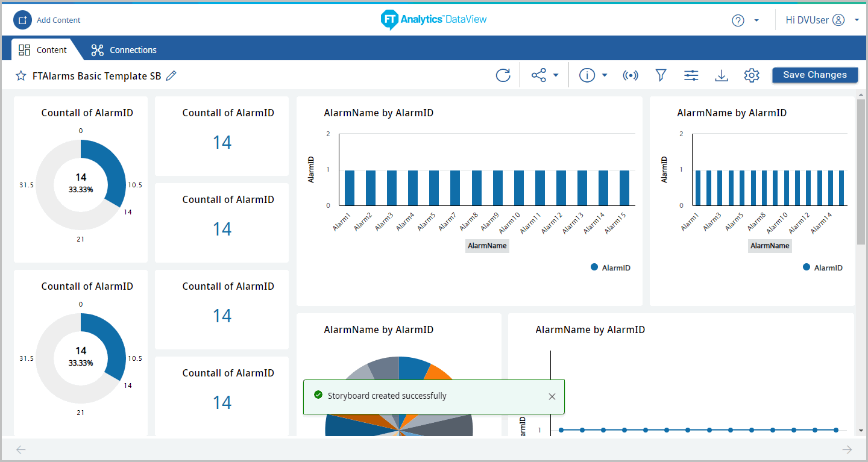
Task: Click the FTAlarms Basic Template SB title
Action: [97, 76]
